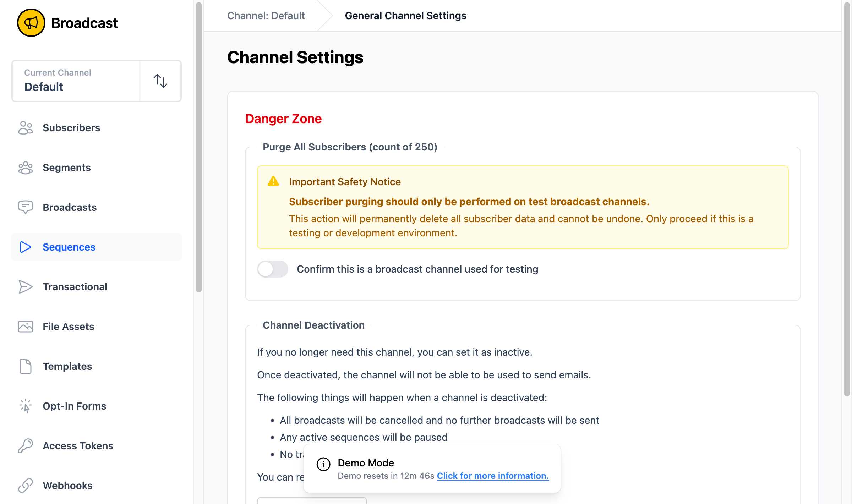Click the safety notice warning triangle icon
This screenshot has height=504, width=852.
click(273, 181)
